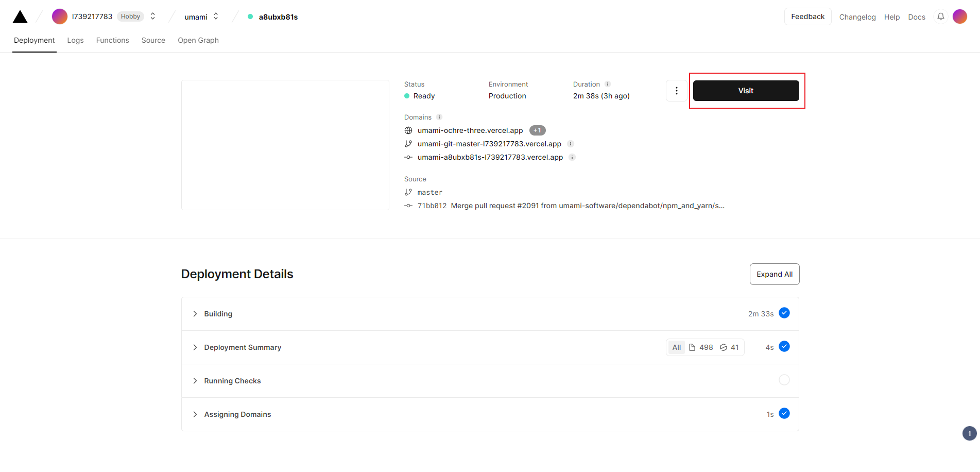Viewport: 980px width, 472px height.
Task: Click the 2m 38s (3h ago) duration
Action: [601, 96]
